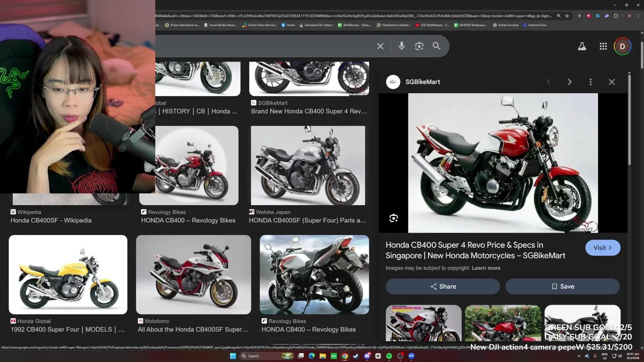Open Online Voice Record... bookmark

259,25
